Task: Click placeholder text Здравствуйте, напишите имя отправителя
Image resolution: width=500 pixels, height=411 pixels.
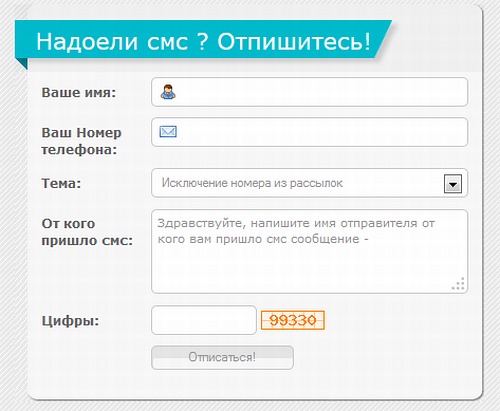Action: (x=296, y=223)
